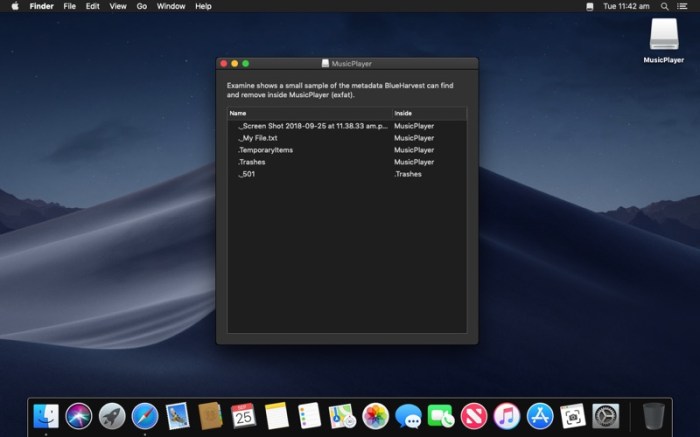Open Launchpad from the Dock
700x437 pixels.
click(112, 415)
